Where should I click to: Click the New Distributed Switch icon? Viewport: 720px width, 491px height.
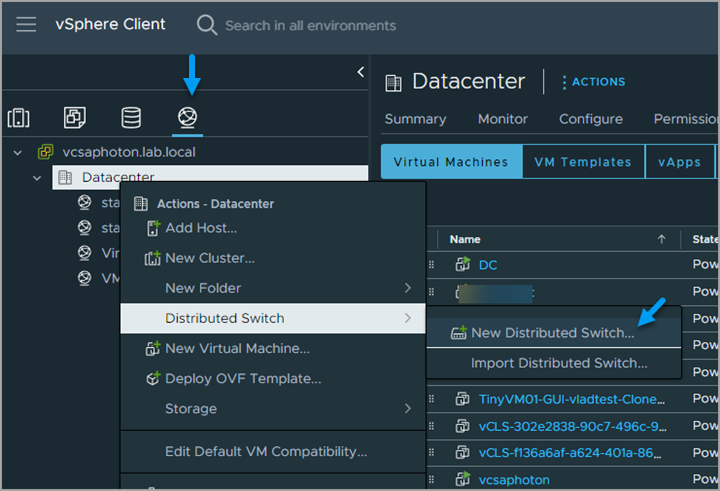[x=459, y=333]
